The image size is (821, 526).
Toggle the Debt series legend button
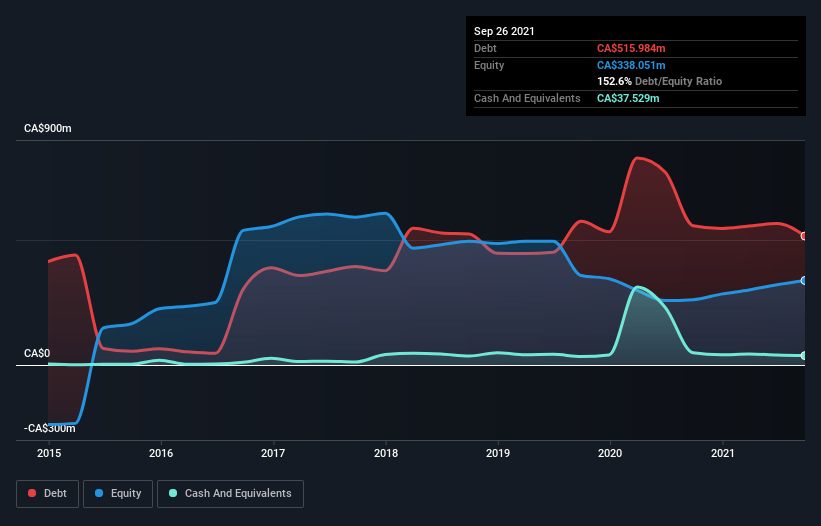click(x=48, y=494)
